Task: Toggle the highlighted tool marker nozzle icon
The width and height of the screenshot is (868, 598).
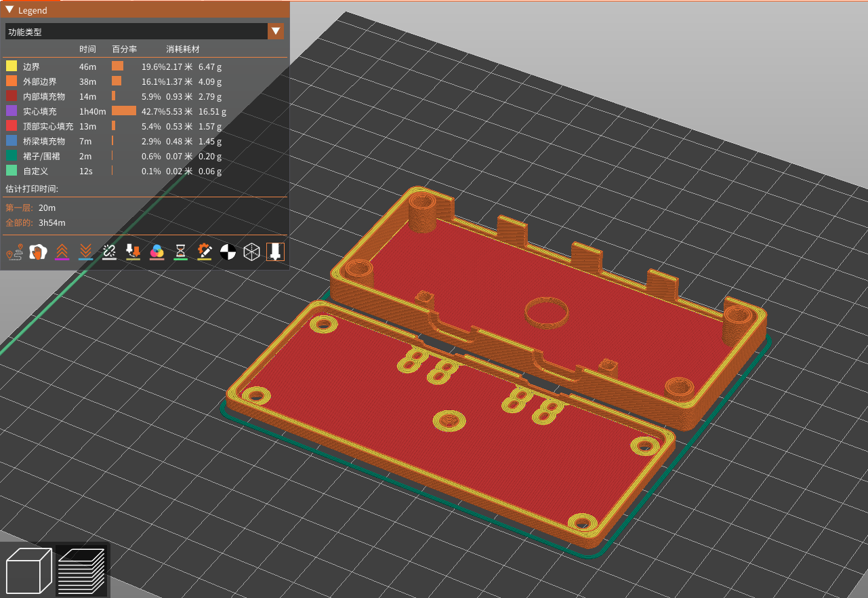Action: 275,252
